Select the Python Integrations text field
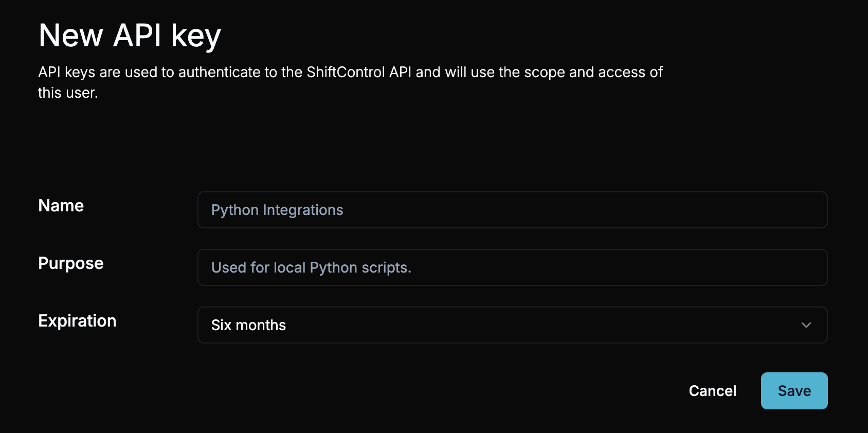 (x=513, y=210)
